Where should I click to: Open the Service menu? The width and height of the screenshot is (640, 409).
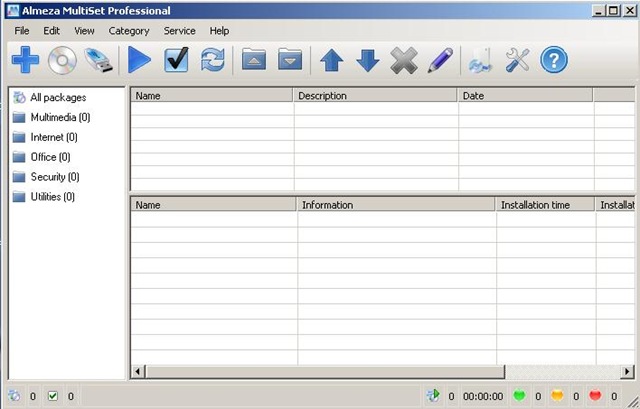(180, 31)
